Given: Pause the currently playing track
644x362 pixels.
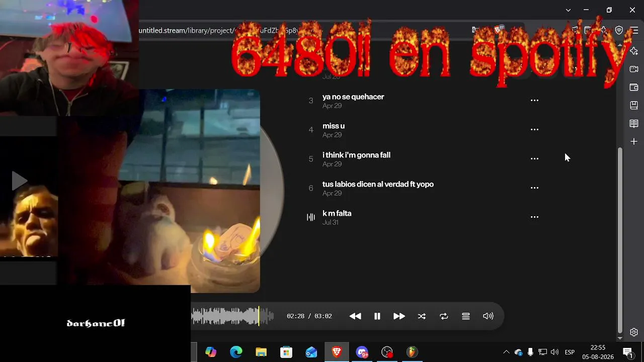Looking at the screenshot, I should (377, 316).
